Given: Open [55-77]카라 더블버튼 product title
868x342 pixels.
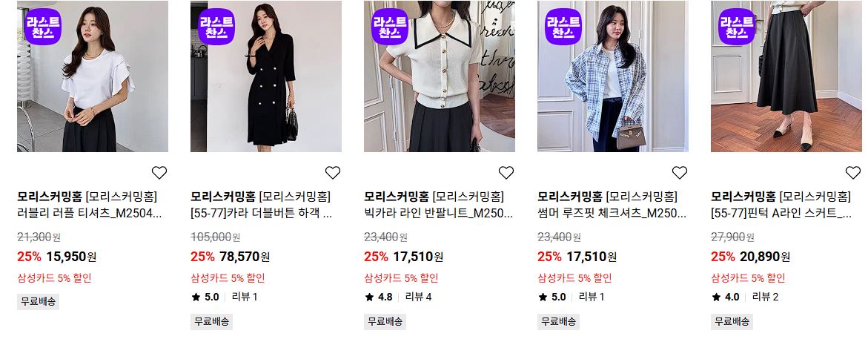Looking at the screenshot, I should point(261,214).
